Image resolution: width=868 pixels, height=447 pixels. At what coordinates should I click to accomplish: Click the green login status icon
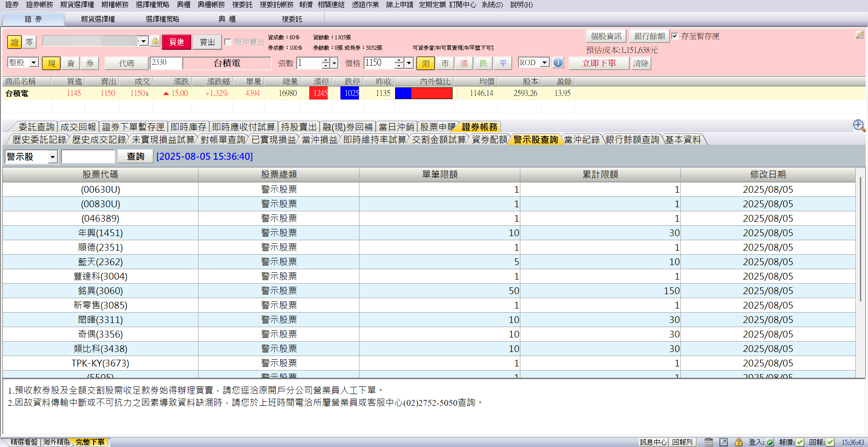[x=769, y=442]
